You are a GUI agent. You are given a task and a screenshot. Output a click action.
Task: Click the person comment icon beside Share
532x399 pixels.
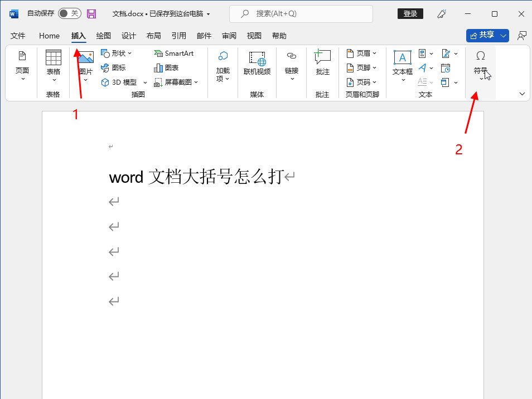[x=522, y=36]
